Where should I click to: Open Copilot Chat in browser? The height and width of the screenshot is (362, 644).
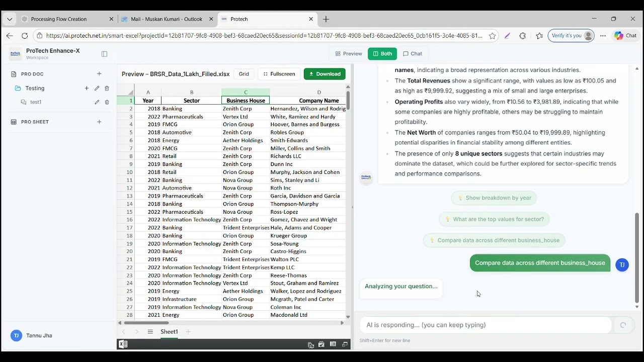tap(625, 36)
